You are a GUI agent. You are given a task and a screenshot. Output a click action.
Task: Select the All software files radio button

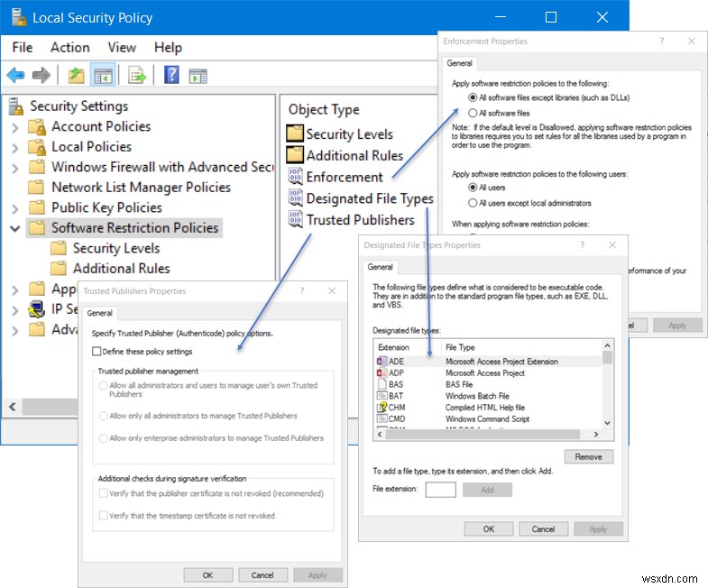pos(473,113)
